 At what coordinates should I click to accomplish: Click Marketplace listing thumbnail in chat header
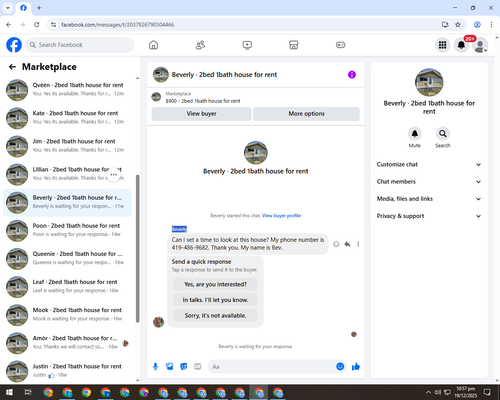click(156, 97)
